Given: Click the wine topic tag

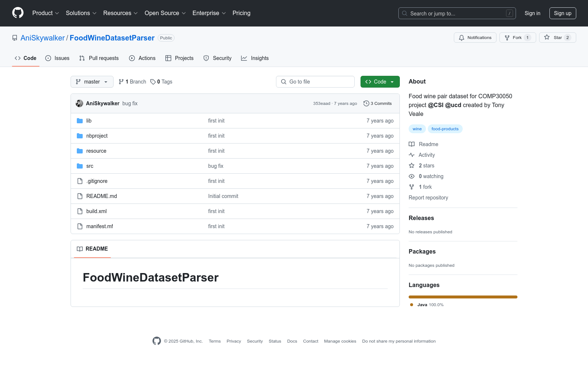Looking at the screenshot, I should (x=417, y=129).
